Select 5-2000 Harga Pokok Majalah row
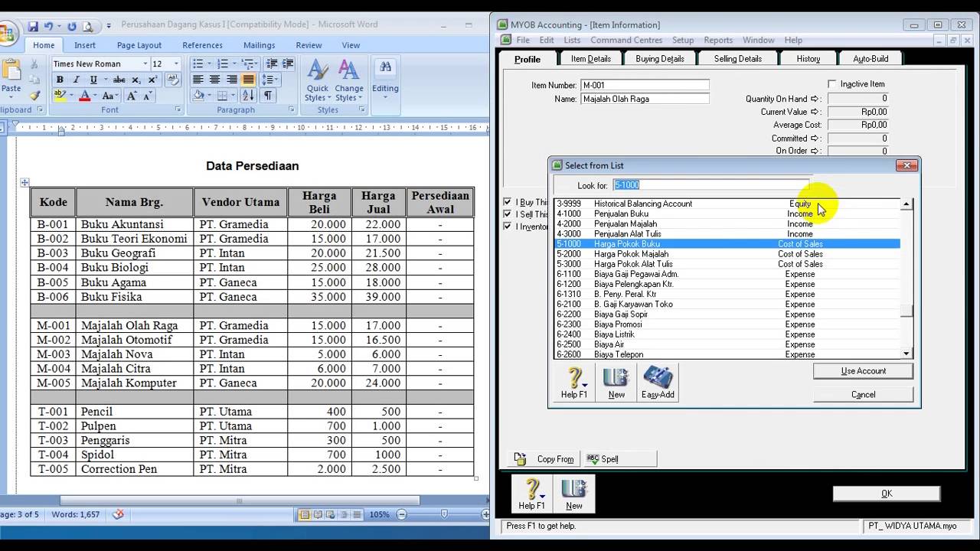The image size is (980, 551). point(727,254)
